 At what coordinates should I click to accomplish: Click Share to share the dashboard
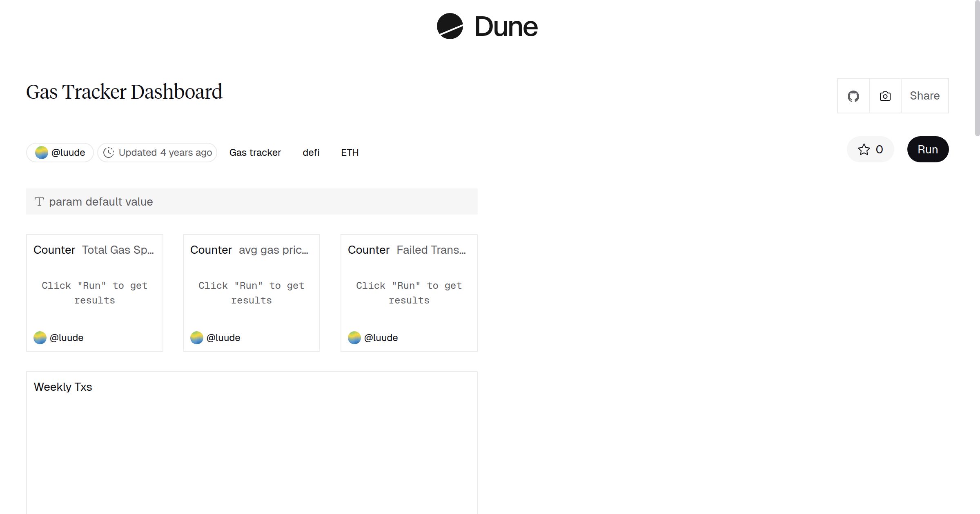[924, 96]
